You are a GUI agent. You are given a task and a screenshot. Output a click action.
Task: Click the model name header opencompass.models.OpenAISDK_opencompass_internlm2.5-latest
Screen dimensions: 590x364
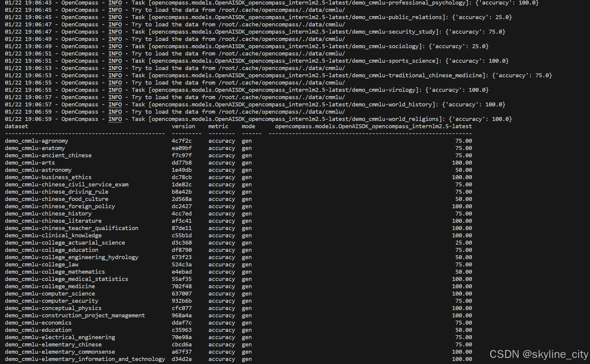(373, 126)
